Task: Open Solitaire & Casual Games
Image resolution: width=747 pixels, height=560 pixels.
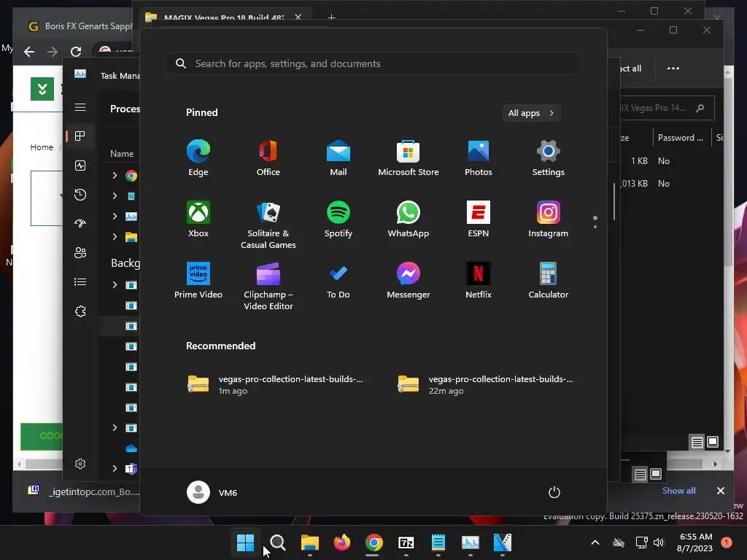Action: click(x=268, y=225)
